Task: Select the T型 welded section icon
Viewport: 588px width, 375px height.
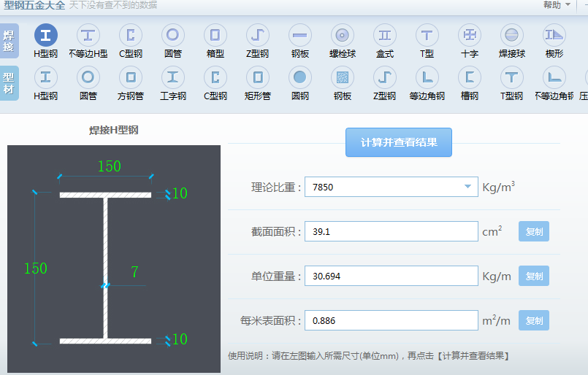Action: coord(427,35)
